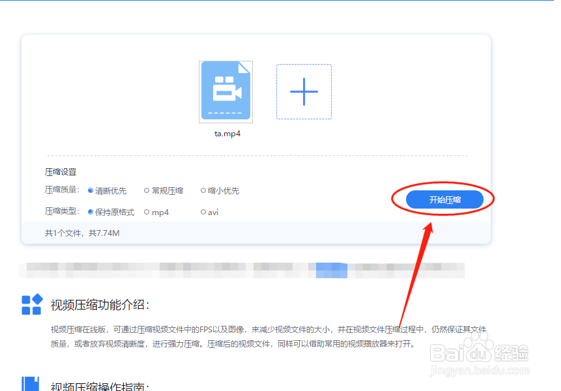This screenshot has height=391, width=561.
Task: Click the 压缩质量 label
Action: click(62, 190)
